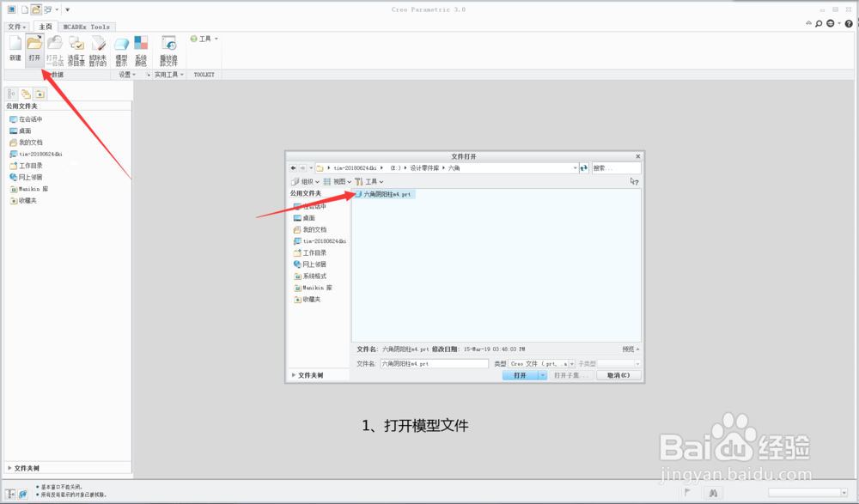Select 工作目录 in main navigator panel
The image size is (859, 504).
pyautogui.click(x=26, y=166)
